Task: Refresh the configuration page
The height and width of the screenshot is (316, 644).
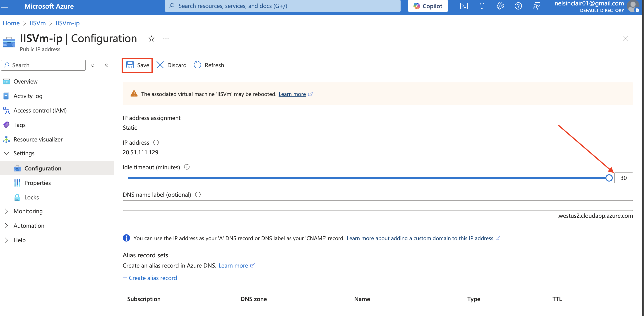Action: [x=209, y=65]
